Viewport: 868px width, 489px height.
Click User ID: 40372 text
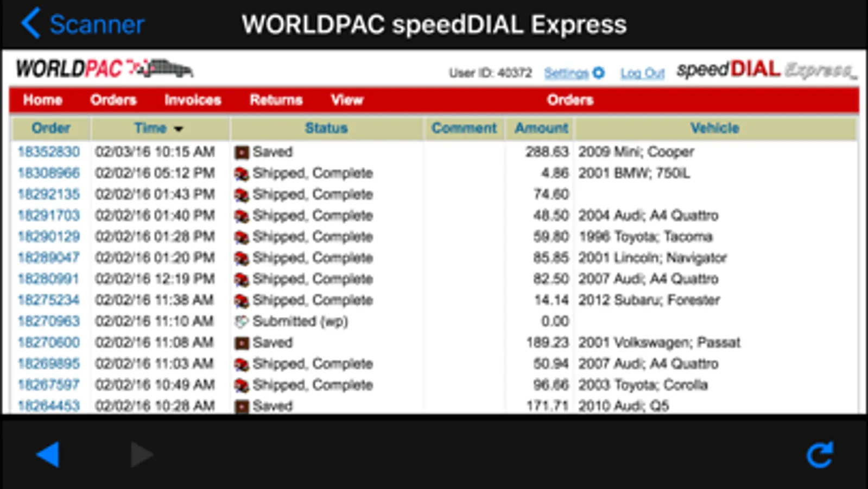(x=490, y=73)
